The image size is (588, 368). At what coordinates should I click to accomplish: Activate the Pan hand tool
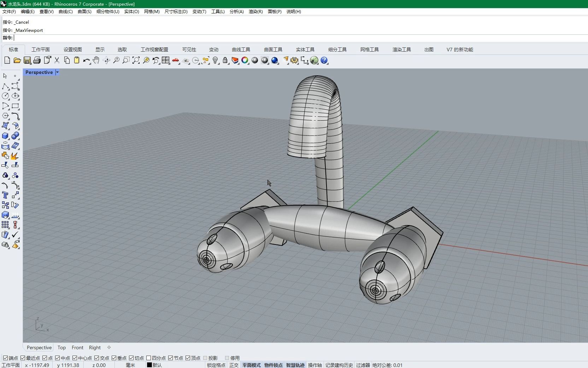click(96, 61)
